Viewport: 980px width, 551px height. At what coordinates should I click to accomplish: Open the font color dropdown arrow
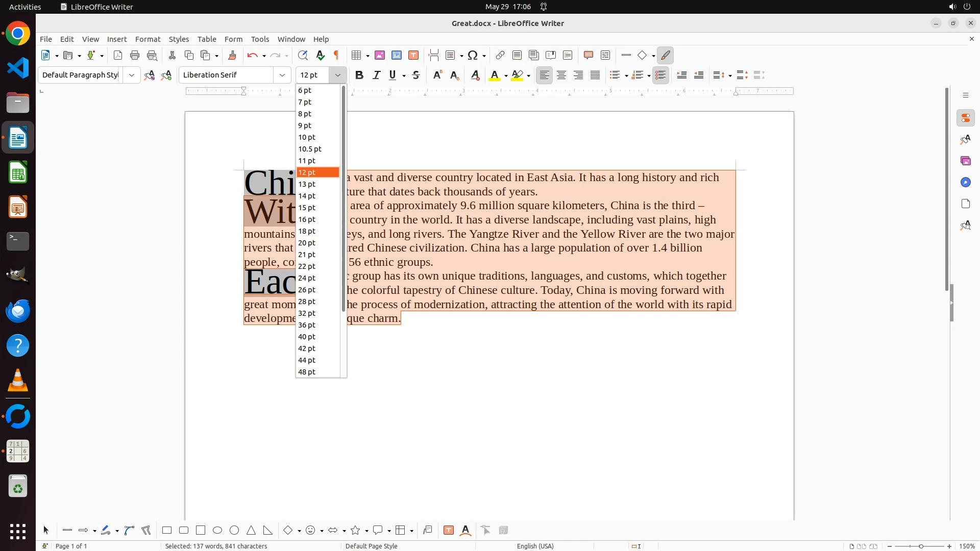point(506,76)
